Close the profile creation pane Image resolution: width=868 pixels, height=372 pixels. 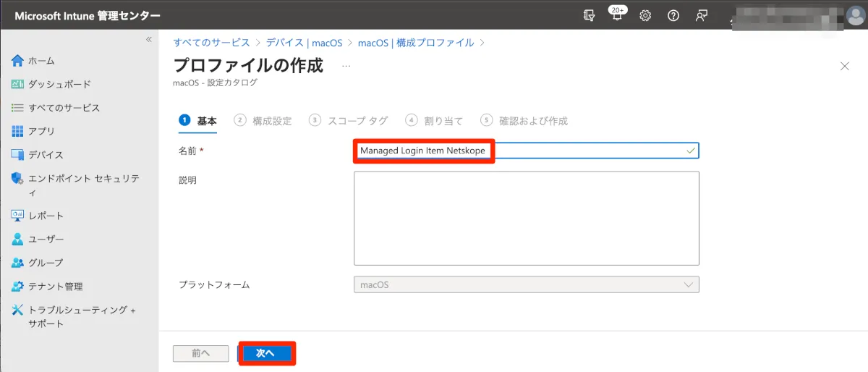click(x=844, y=66)
